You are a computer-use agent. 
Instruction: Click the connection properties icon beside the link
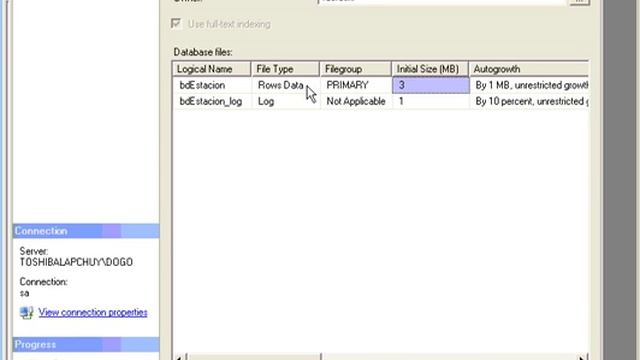pos(27,313)
